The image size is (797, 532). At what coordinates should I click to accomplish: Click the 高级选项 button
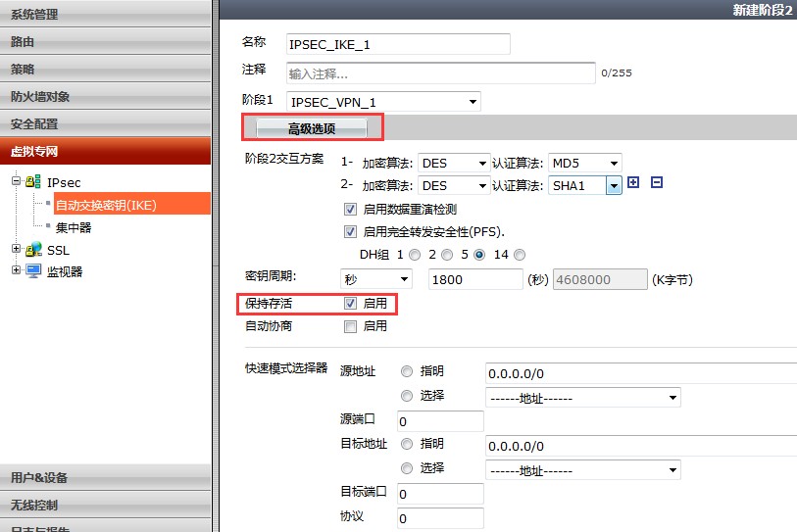312,128
